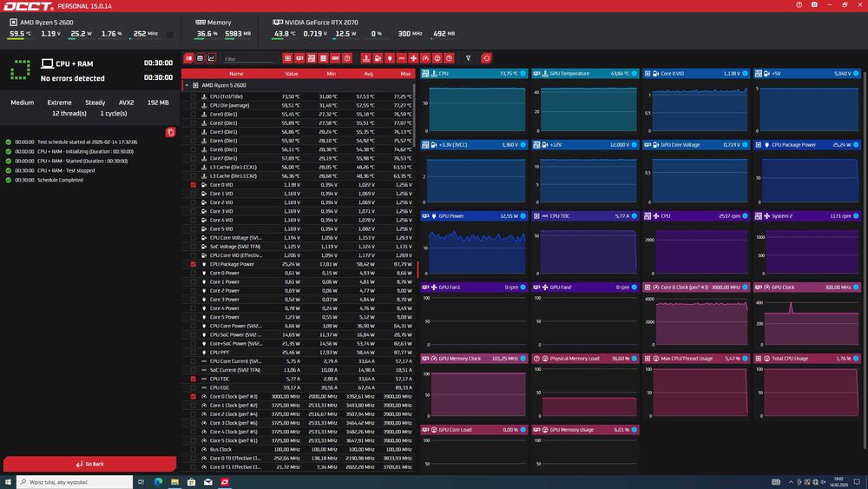
Task: Click the Windows taskbar search box
Action: tap(75, 482)
